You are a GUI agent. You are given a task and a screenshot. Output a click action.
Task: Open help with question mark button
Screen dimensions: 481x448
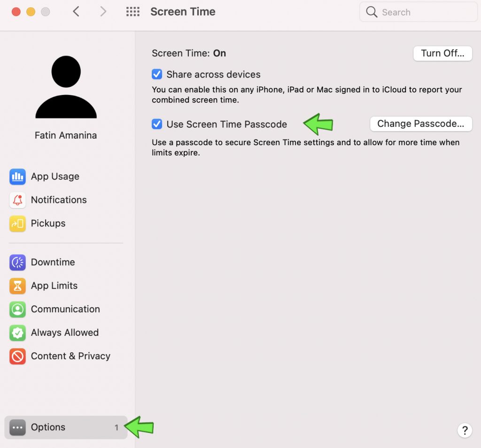[465, 431]
